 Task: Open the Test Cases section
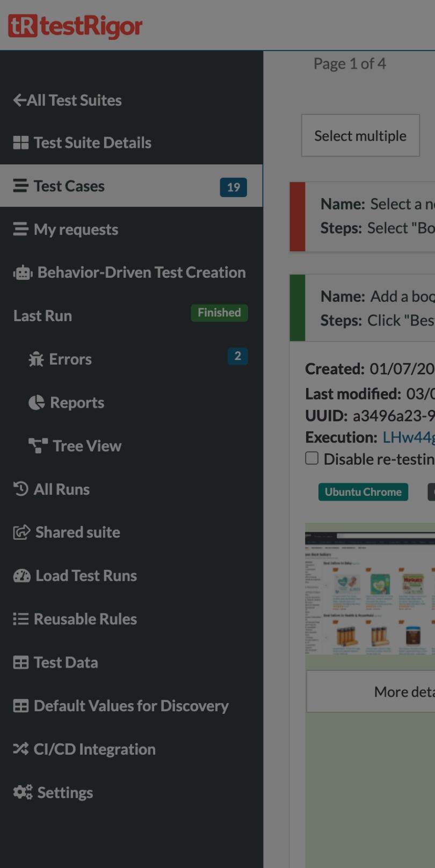132,186
